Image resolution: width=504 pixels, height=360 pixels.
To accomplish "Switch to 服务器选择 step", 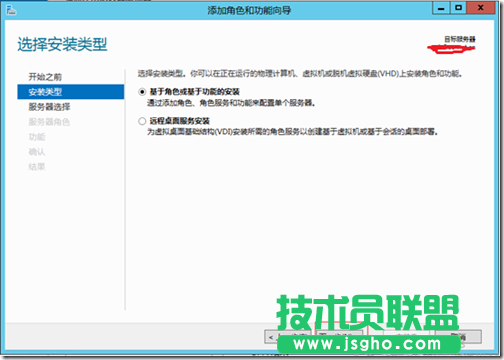I will click(49, 107).
